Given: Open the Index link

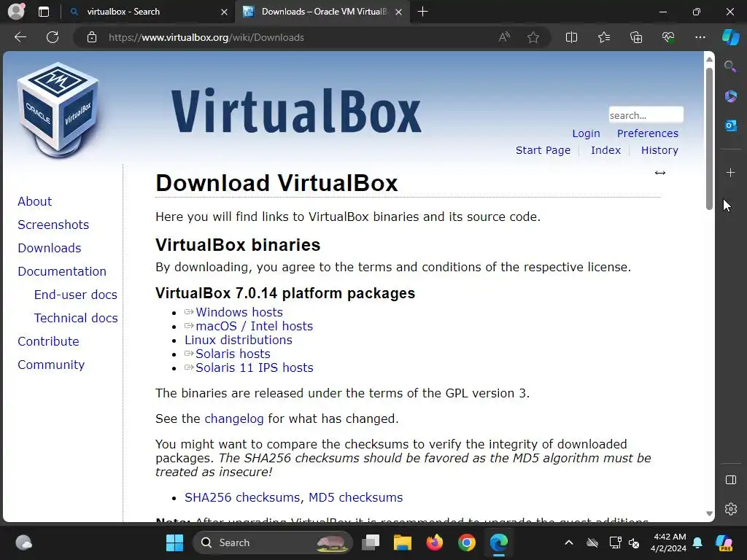Looking at the screenshot, I should click(605, 150).
